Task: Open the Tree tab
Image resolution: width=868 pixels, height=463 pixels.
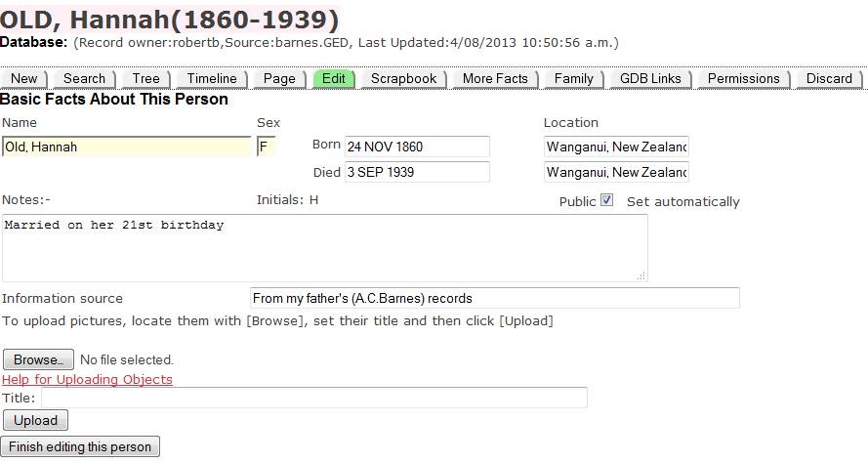Action: [x=145, y=79]
